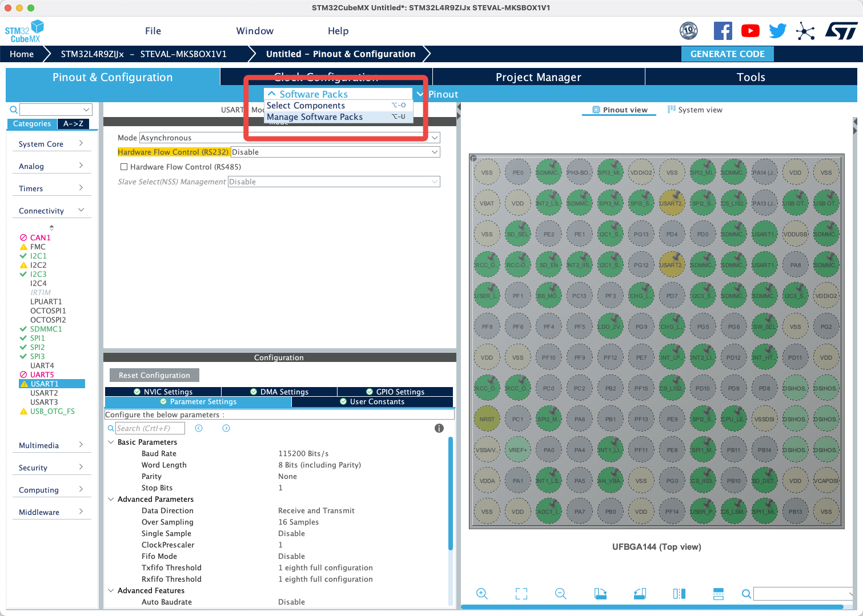Open the User Constants tab
This screenshot has width=863, height=616.
pos(372,402)
